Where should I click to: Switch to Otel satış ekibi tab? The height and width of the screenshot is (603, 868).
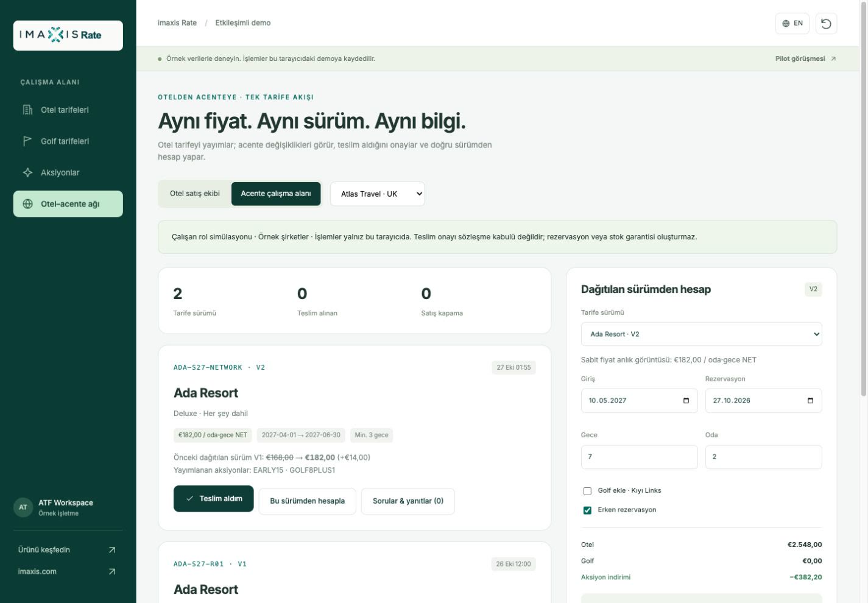195,194
